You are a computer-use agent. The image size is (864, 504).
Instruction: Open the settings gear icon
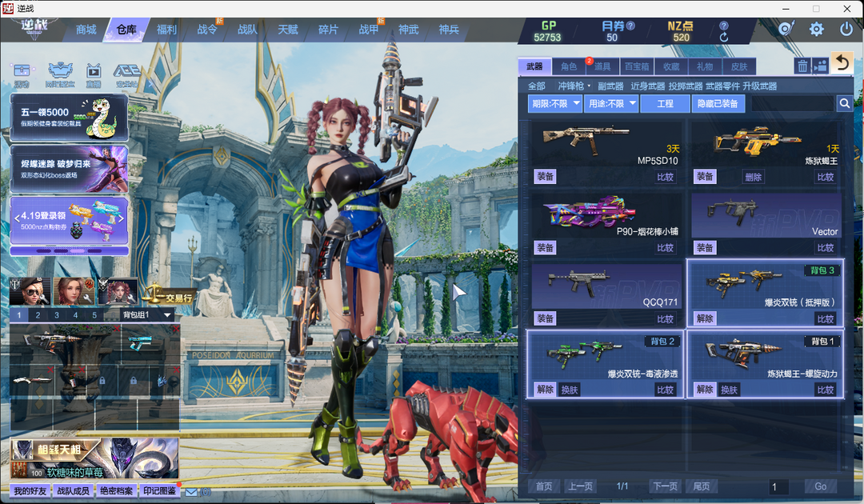(x=817, y=29)
